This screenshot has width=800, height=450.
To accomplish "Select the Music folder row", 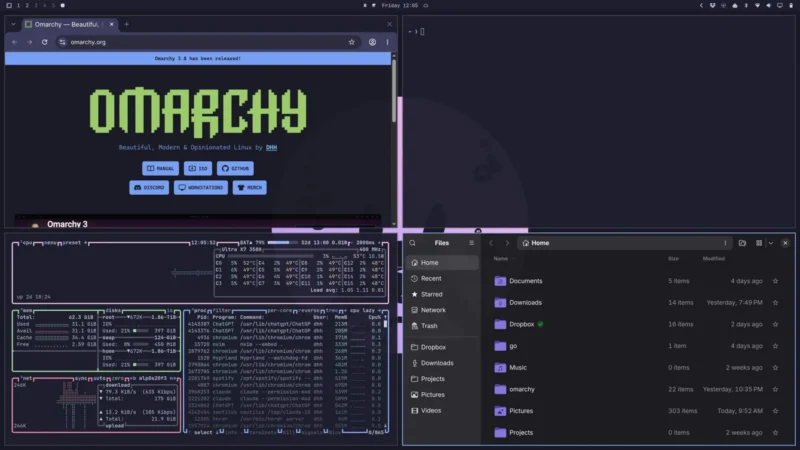I will tap(637, 368).
